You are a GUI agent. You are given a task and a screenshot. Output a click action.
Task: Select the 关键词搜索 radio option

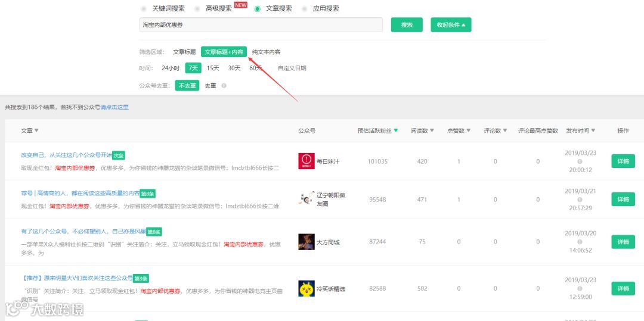144,8
